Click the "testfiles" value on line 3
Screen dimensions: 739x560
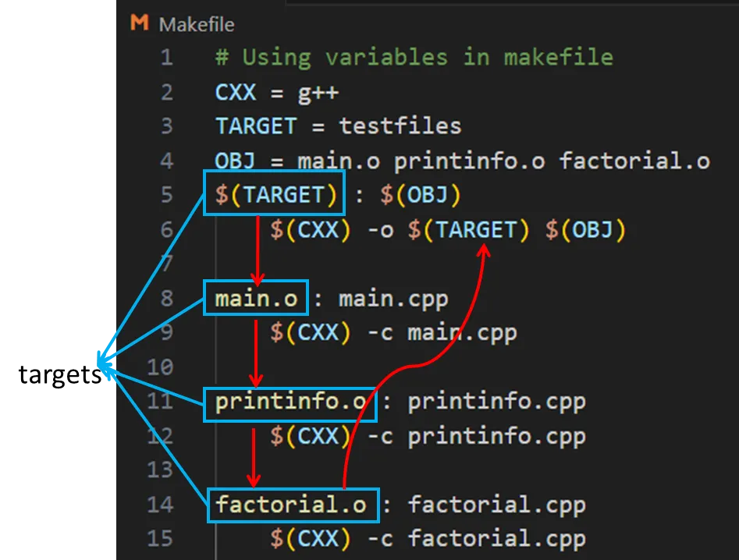[x=400, y=126]
